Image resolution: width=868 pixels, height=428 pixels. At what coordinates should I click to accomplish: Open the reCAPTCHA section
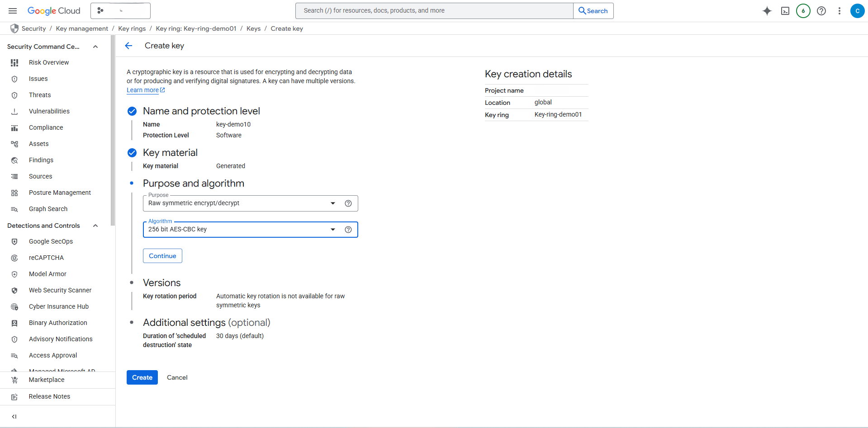(47, 258)
